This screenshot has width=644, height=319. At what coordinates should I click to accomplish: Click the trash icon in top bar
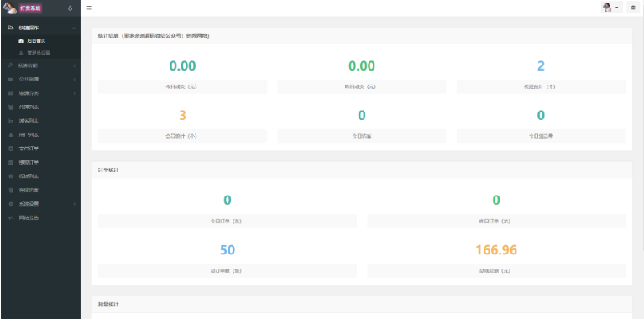click(633, 8)
